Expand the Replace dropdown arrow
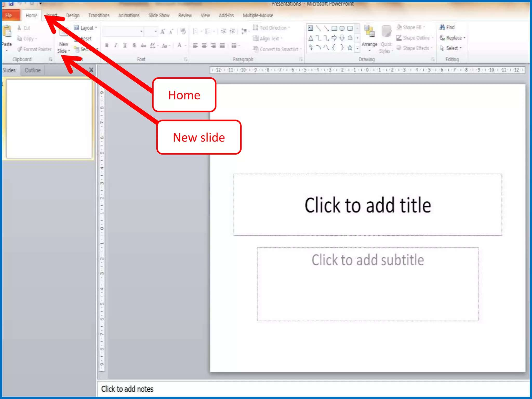This screenshot has height=399, width=532. (x=464, y=38)
